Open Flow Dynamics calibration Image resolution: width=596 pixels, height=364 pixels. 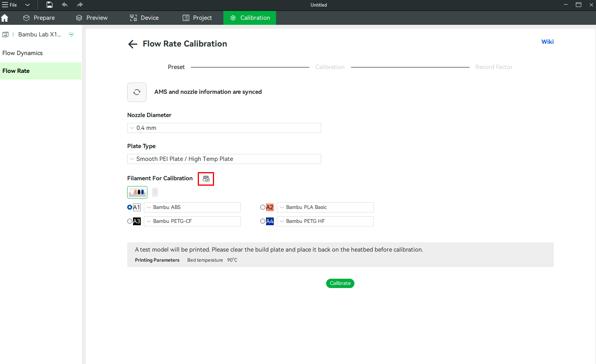[41, 53]
